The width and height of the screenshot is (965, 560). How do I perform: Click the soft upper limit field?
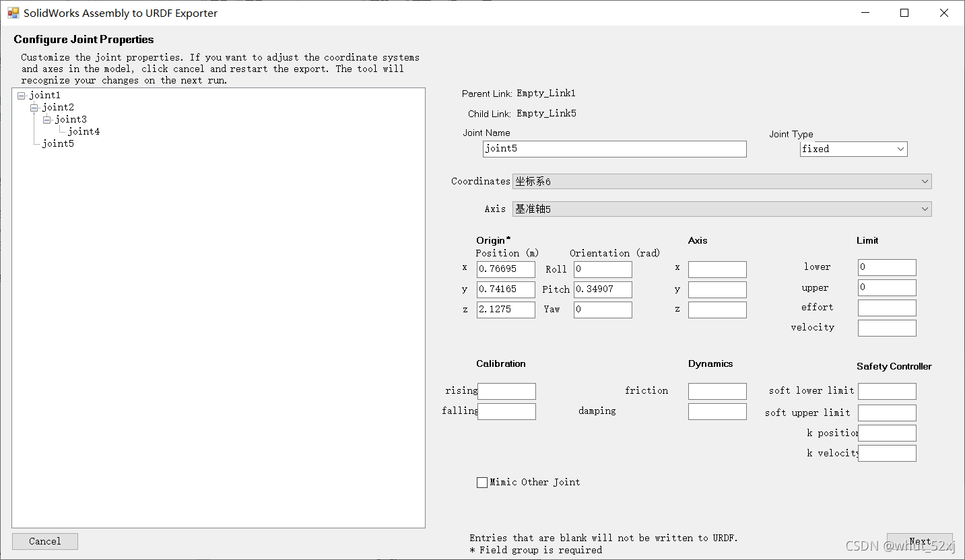[887, 413]
